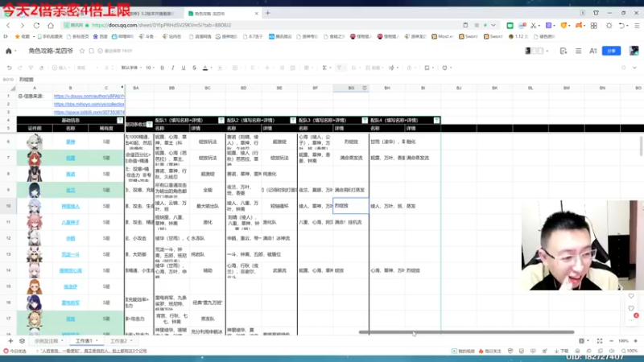Screen dimensions: 644x362
Task: Open filter on 配队3 header
Action: [365, 120]
